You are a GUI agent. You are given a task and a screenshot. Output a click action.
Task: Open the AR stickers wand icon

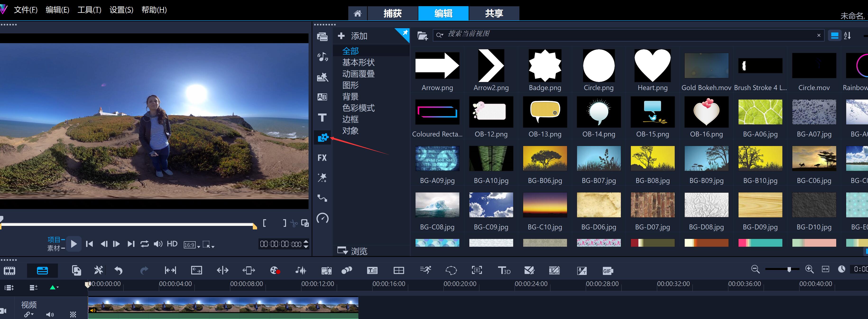pos(322,178)
